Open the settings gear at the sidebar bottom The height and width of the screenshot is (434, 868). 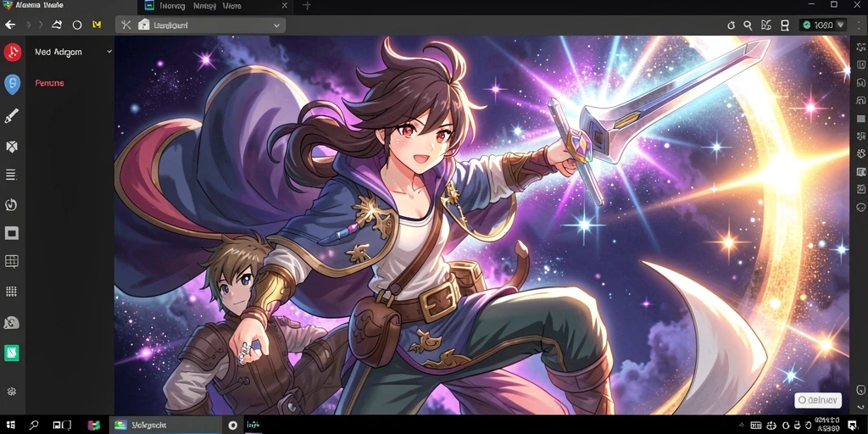12,392
